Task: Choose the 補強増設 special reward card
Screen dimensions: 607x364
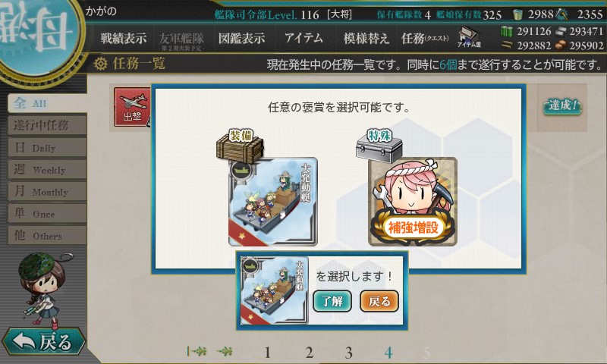Action: pos(413,202)
